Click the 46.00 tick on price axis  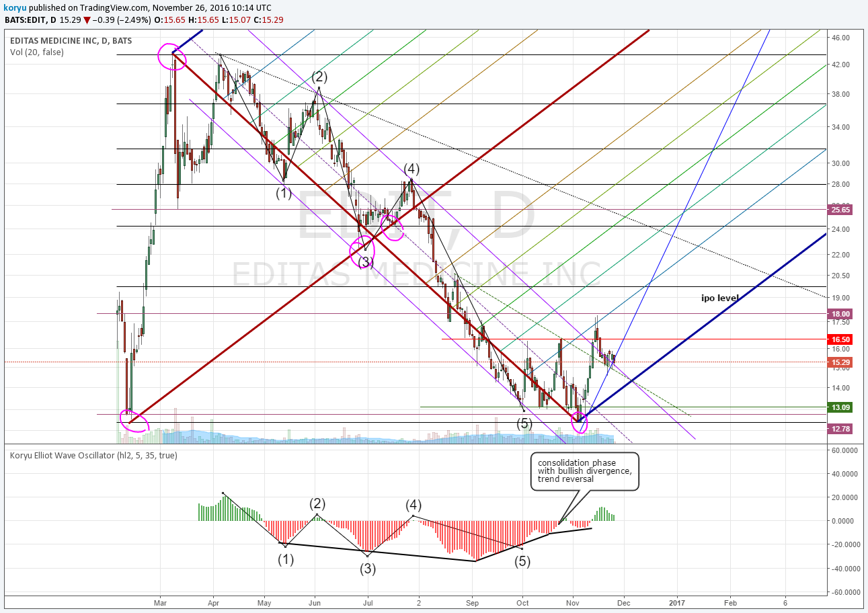pyautogui.click(x=840, y=38)
